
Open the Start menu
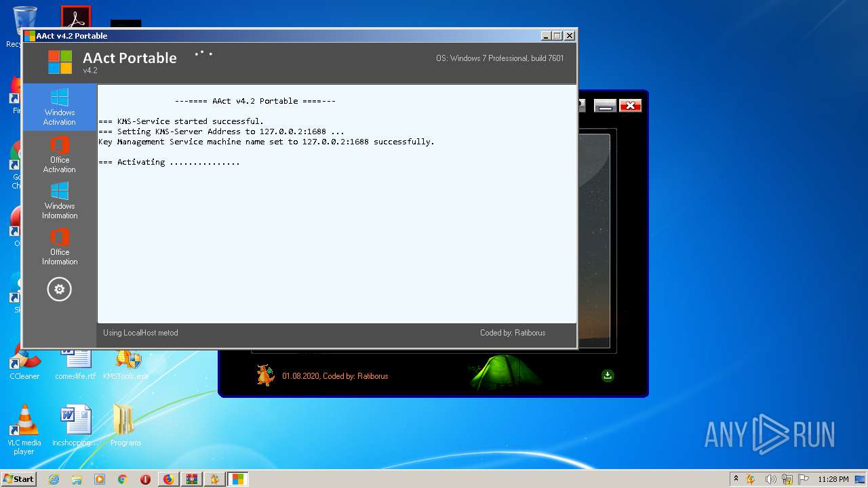coord(18,479)
